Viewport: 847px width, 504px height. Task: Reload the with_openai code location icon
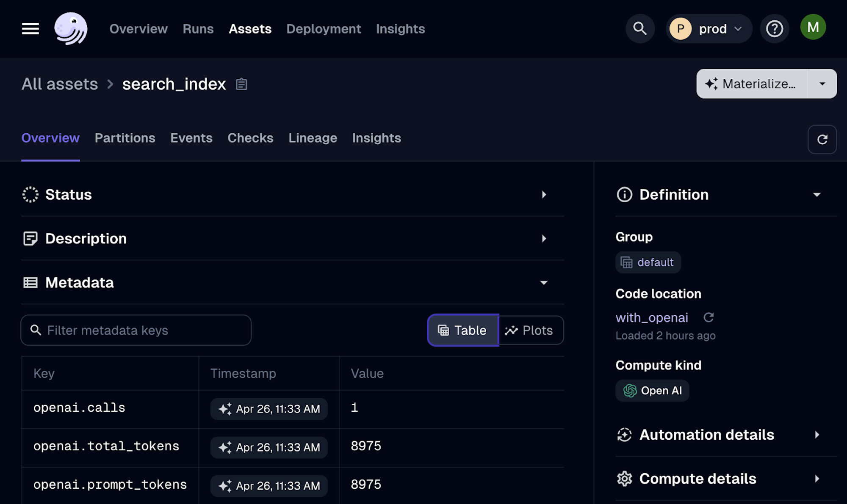[709, 317]
